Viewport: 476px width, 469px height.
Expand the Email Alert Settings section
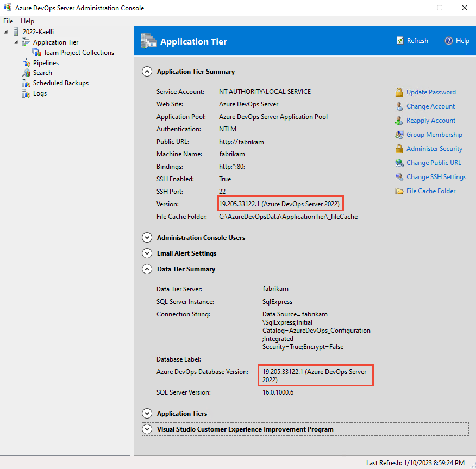[x=147, y=253]
